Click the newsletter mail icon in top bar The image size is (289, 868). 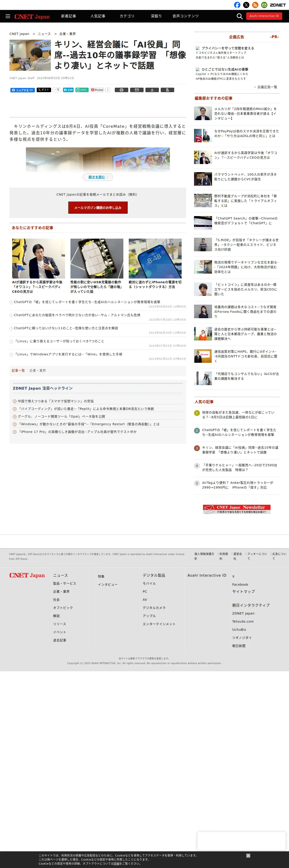coord(264,5)
